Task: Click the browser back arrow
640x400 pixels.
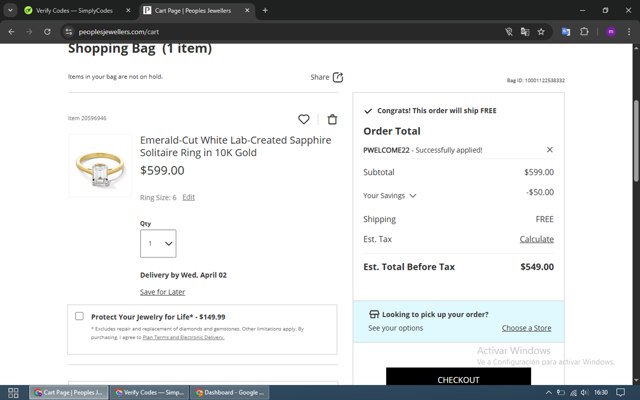Action: pyautogui.click(x=11, y=32)
